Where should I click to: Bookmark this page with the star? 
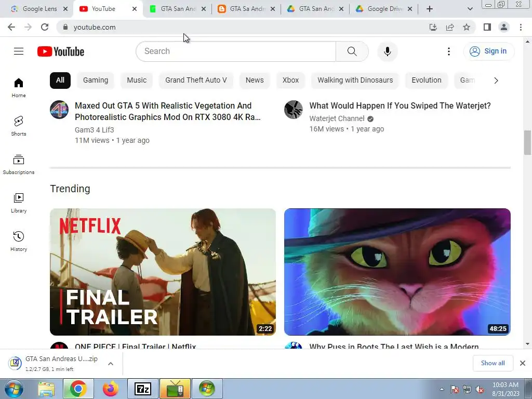coord(467,27)
